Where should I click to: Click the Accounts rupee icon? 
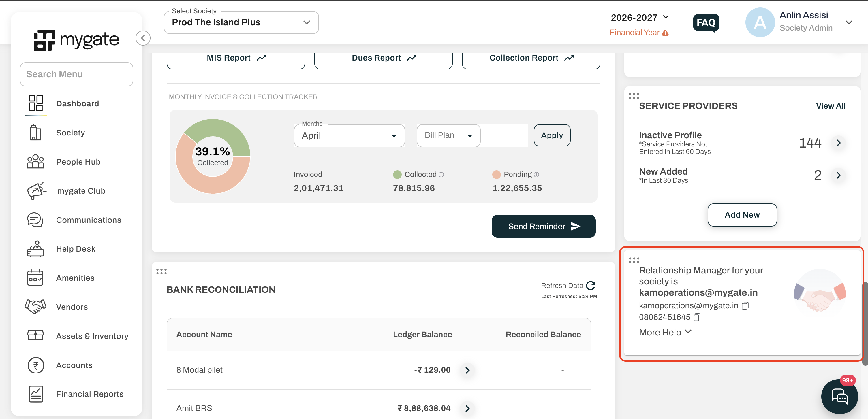pyautogui.click(x=36, y=365)
